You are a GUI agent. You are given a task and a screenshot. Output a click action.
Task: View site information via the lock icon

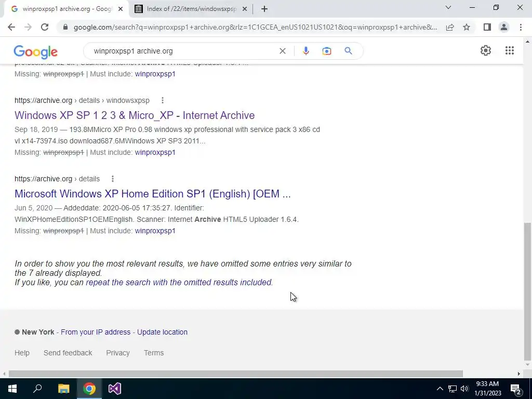point(65,27)
